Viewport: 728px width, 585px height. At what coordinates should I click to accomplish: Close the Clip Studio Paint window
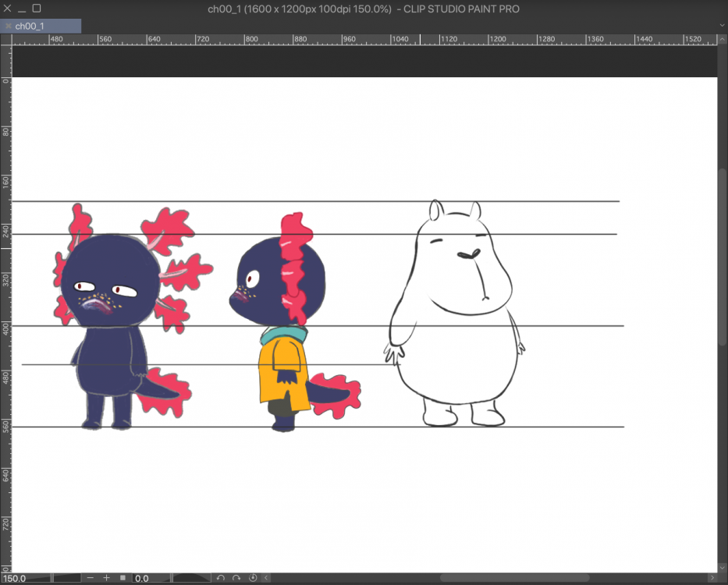pyautogui.click(x=8, y=9)
